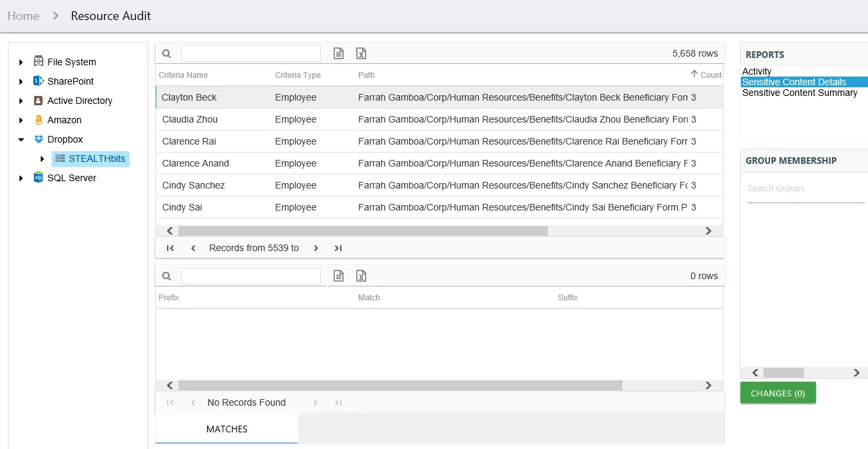Click the STEALTHbits host icon
The width and height of the screenshot is (868, 449).
coord(60,159)
